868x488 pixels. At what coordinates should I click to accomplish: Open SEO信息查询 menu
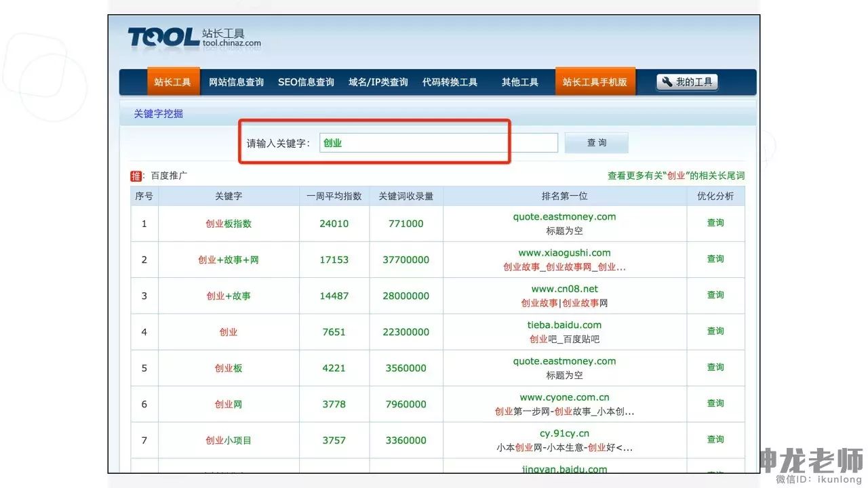click(x=306, y=82)
